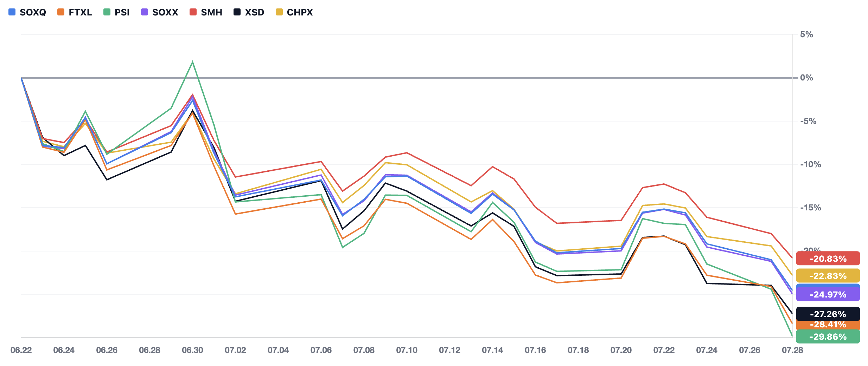Click the 07.14 date axis label

point(492,350)
